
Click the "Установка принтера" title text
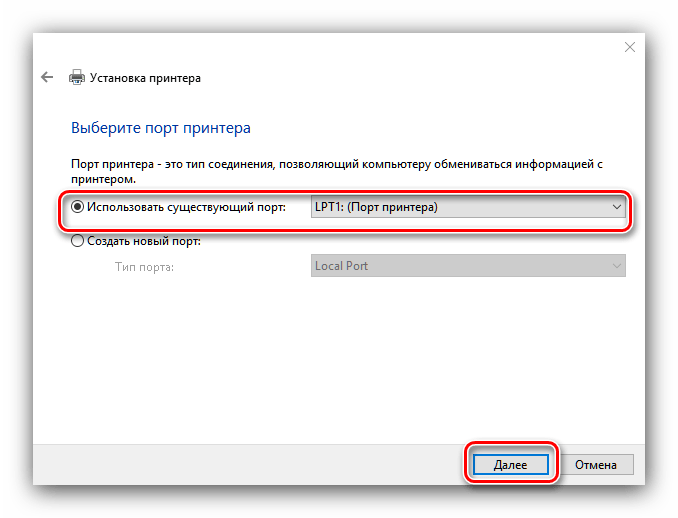pyautogui.click(x=145, y=77)
